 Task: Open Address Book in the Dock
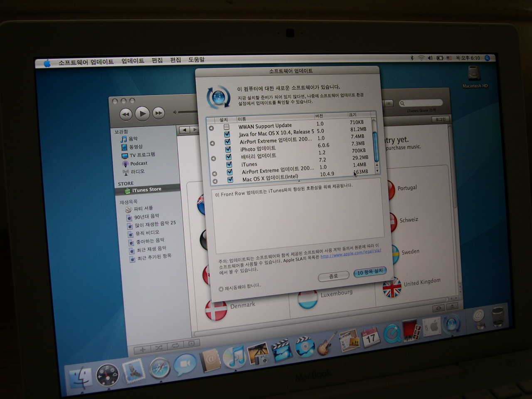(x=210, y=361)
